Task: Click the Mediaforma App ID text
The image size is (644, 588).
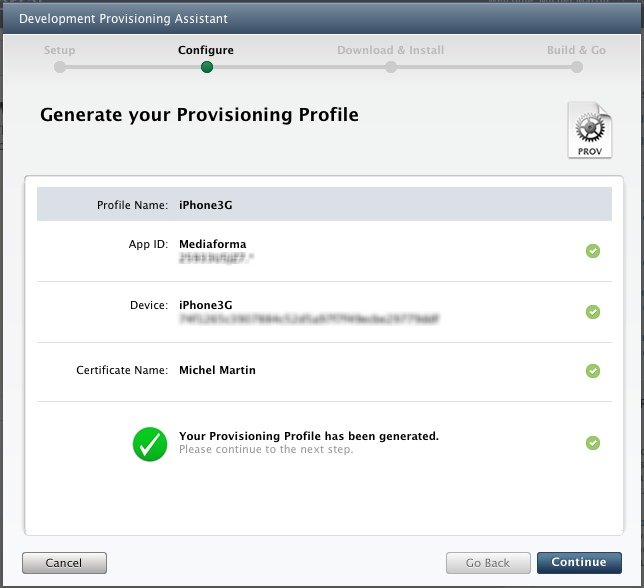Action: click(x=212, y=244)
